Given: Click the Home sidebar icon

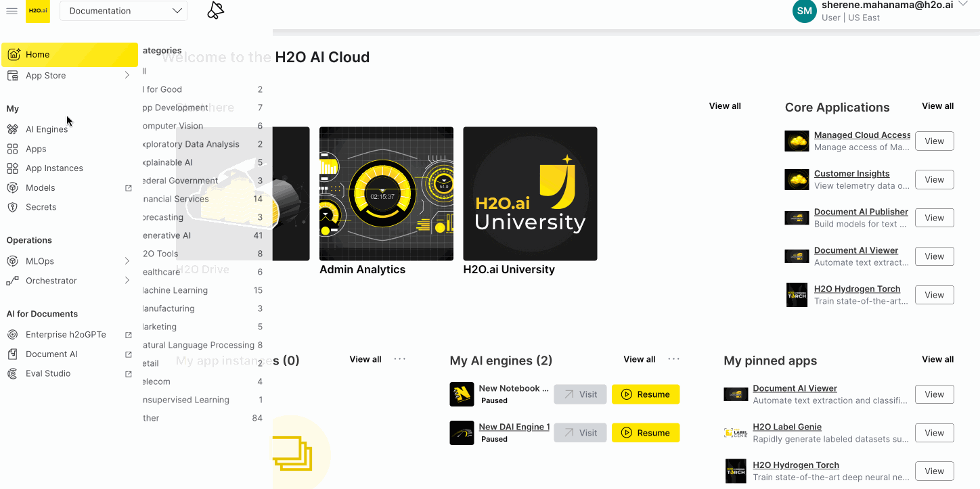Looking at the screenshot, I should click(x=14, y=55).
